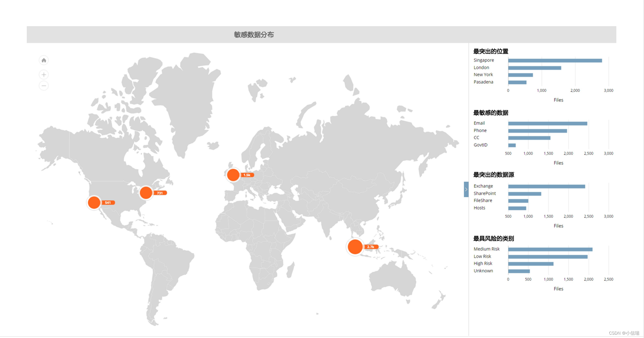Click the 'GovtID' label text
Image resolution: width=644 pixels, height=338 pixels.
tap(480, 145)
